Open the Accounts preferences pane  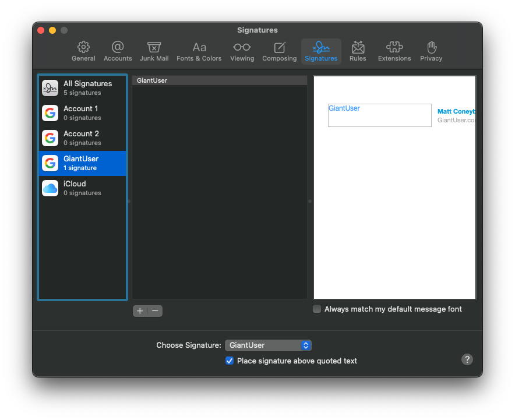[x=118, y=51]
